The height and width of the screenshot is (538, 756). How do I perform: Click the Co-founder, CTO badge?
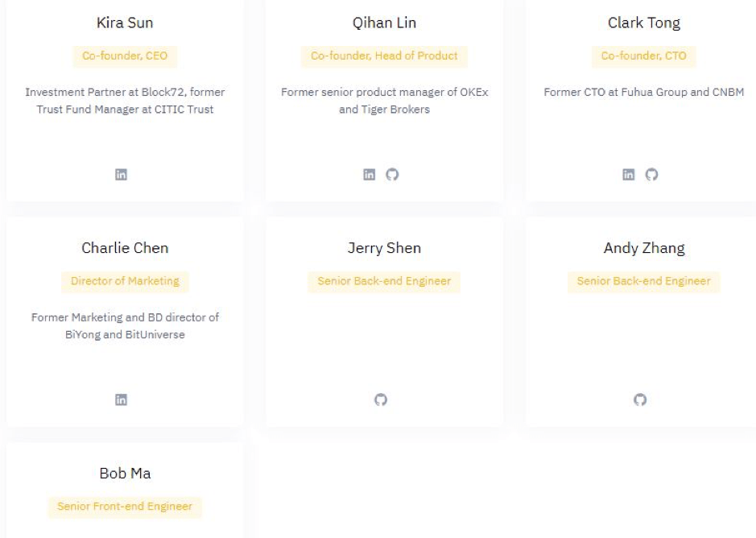(x=643, y=56)
